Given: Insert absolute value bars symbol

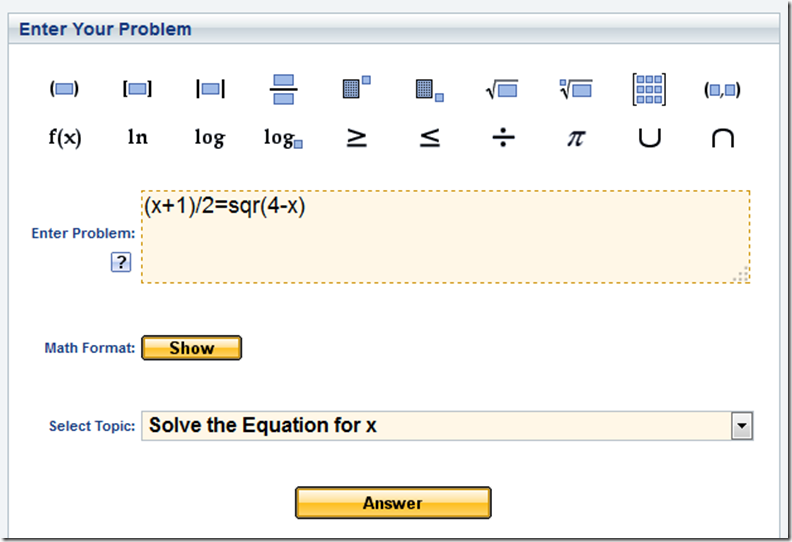Looking at the screenshot, I should click(x=210, y=89).
